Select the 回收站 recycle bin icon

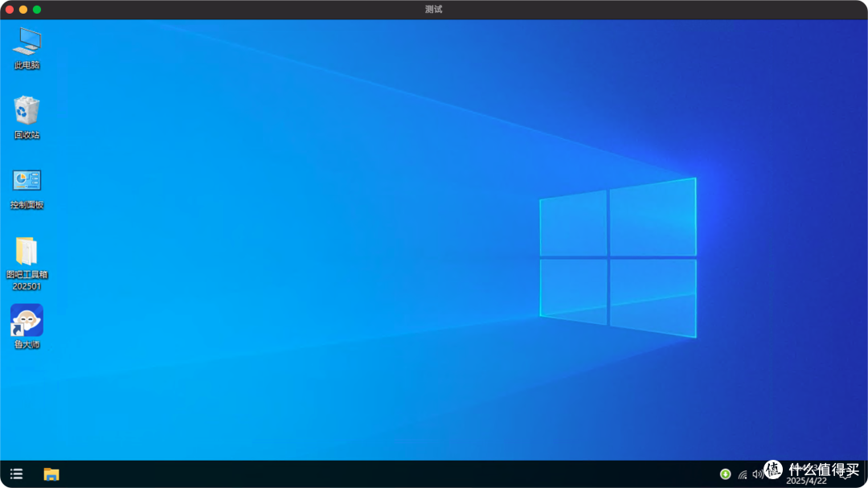27,117
